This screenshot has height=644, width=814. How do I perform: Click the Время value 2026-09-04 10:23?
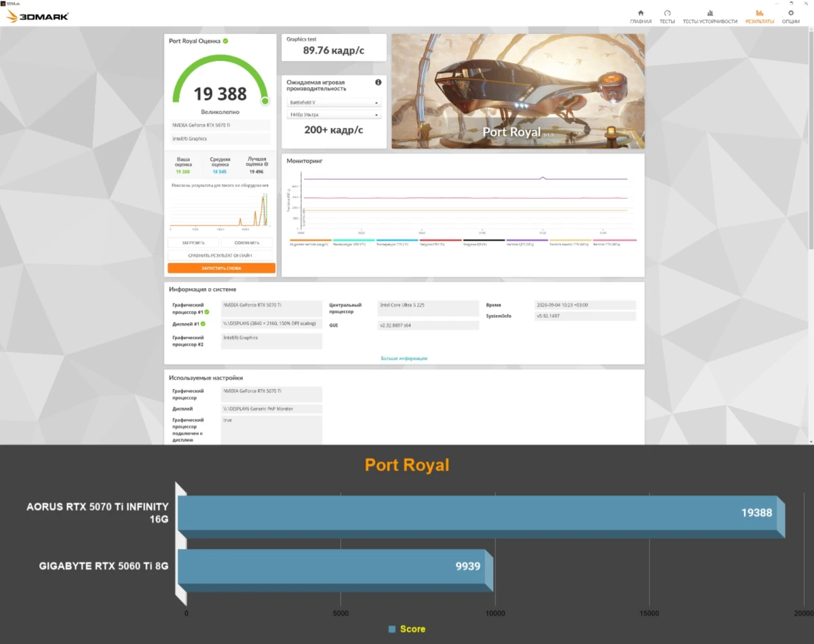(x=585, y=305)
